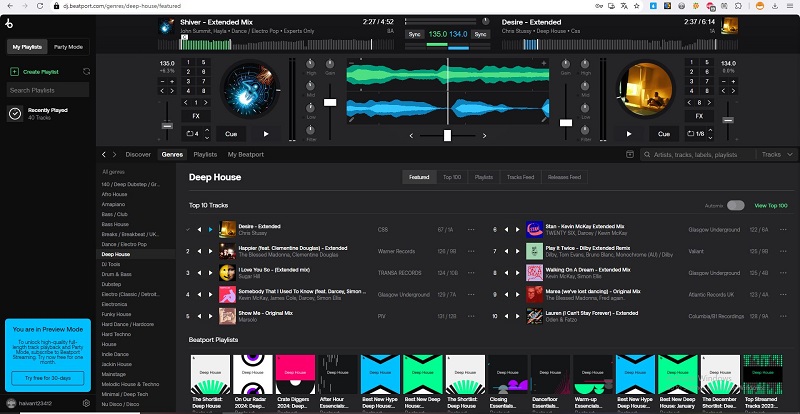This screenshot has height=414, width=800.
Task: Load Happier track to right deck arrow
Action: coord(211,251)
